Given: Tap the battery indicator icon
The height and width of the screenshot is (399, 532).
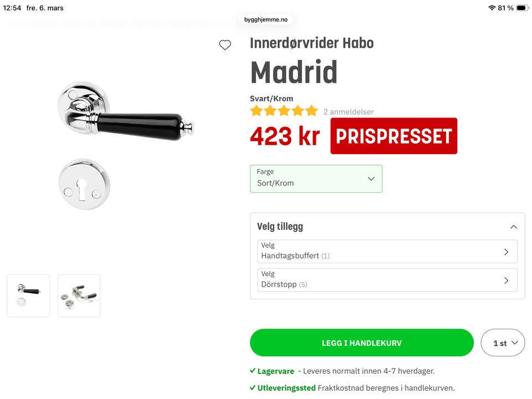Looking at the screenshot, I should tap(522, 8).
